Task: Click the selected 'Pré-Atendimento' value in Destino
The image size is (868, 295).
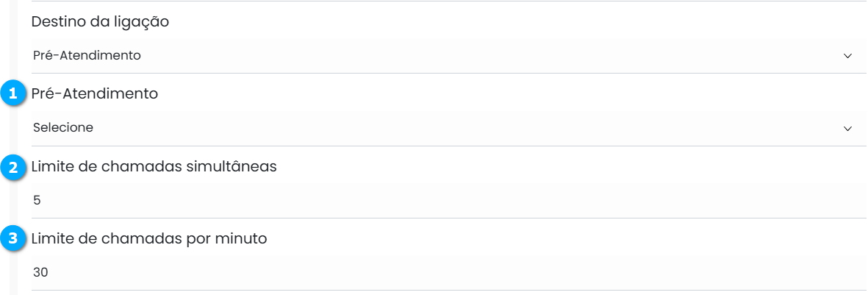Action: [x=87, y=56]
